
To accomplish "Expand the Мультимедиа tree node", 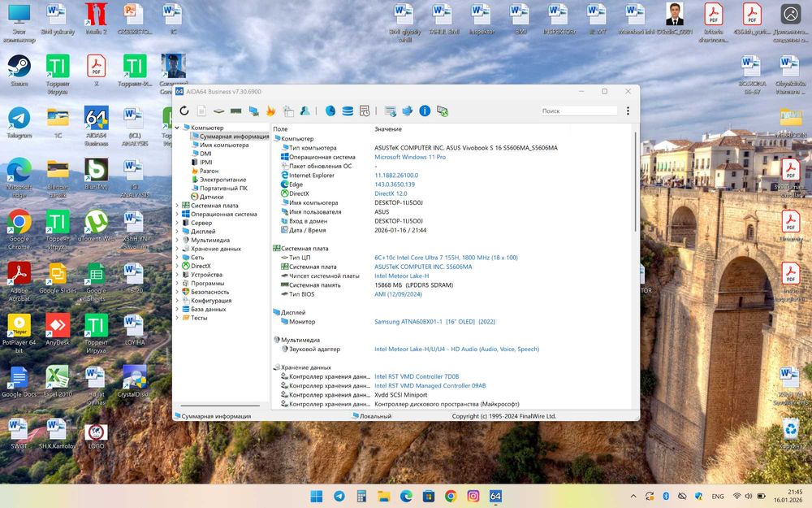I will point(177,240).
